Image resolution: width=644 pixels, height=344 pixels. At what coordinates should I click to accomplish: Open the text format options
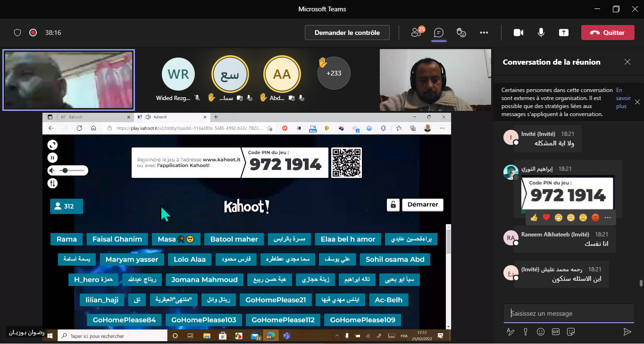(x=510, y=332)
